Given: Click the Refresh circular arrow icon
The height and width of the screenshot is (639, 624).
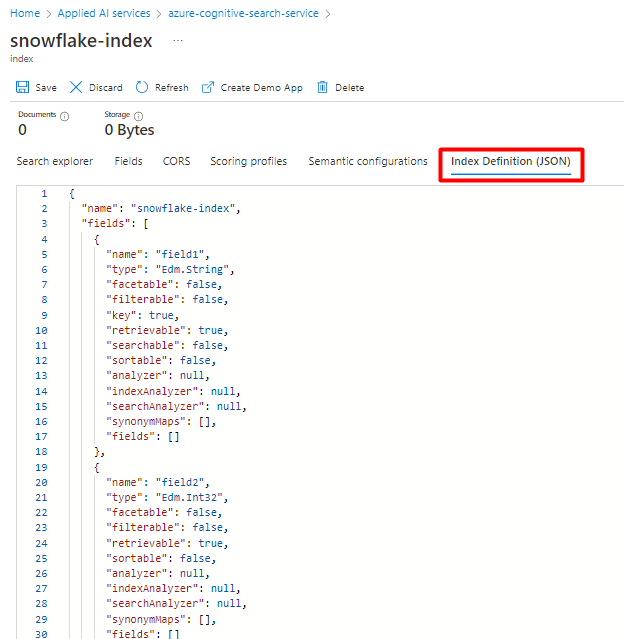Looking at the screenshot, I should pos(141,87).
